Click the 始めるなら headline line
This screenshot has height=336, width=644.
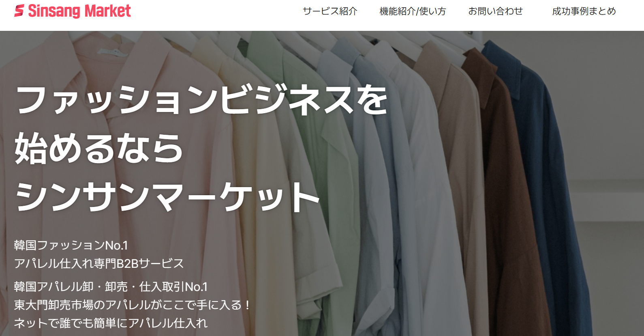pos(99,148)
